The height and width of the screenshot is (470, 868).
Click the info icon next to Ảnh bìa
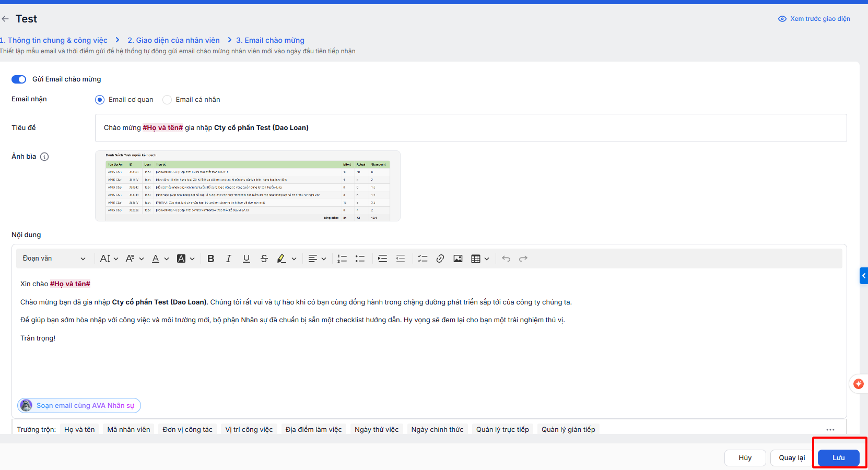click(44, 157)
